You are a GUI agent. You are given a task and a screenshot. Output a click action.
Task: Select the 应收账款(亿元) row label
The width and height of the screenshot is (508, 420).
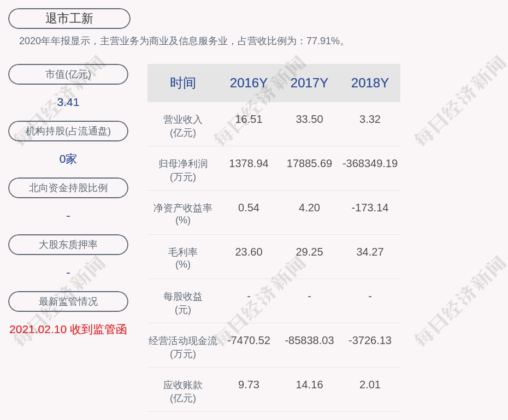(x=183, y=392)
